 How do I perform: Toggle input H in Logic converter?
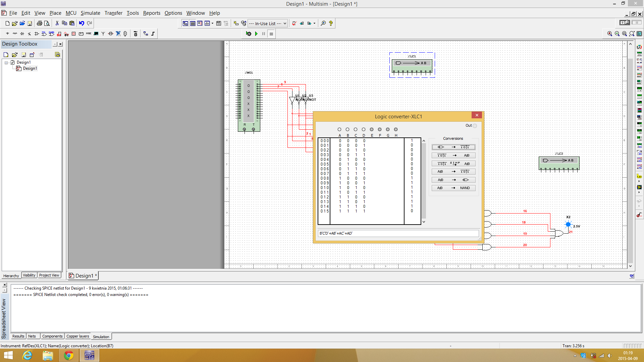coord(396,129)
